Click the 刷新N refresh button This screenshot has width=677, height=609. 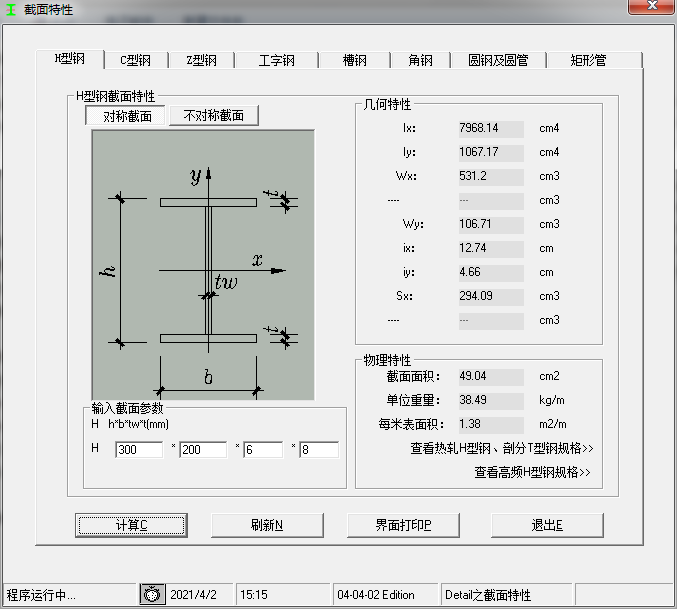point(267,525)
